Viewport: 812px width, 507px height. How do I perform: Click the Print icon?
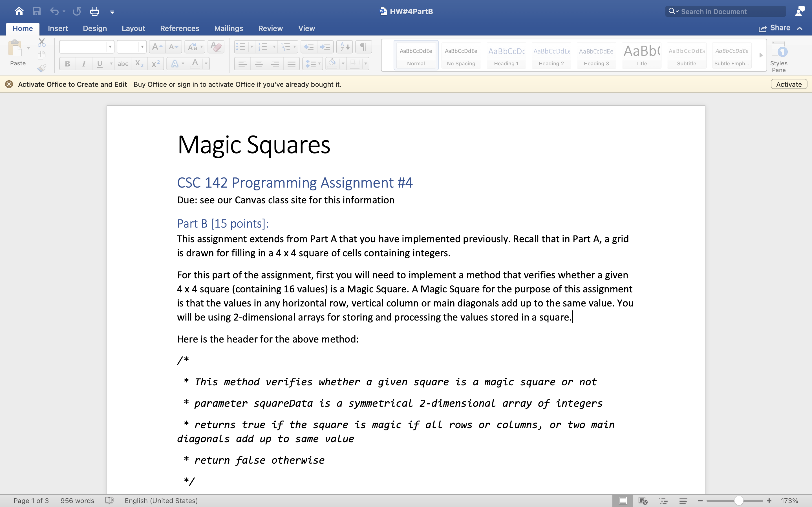pos(95,11)
